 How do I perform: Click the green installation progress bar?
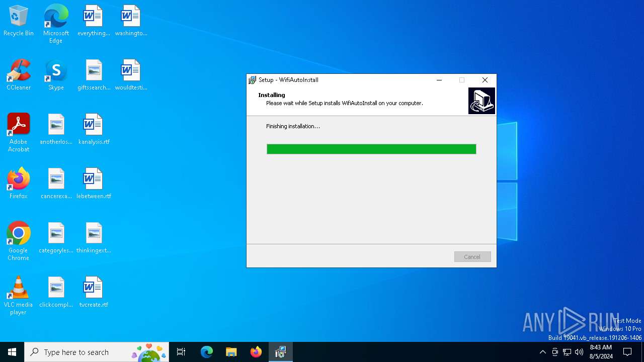(x=371, y=149)
